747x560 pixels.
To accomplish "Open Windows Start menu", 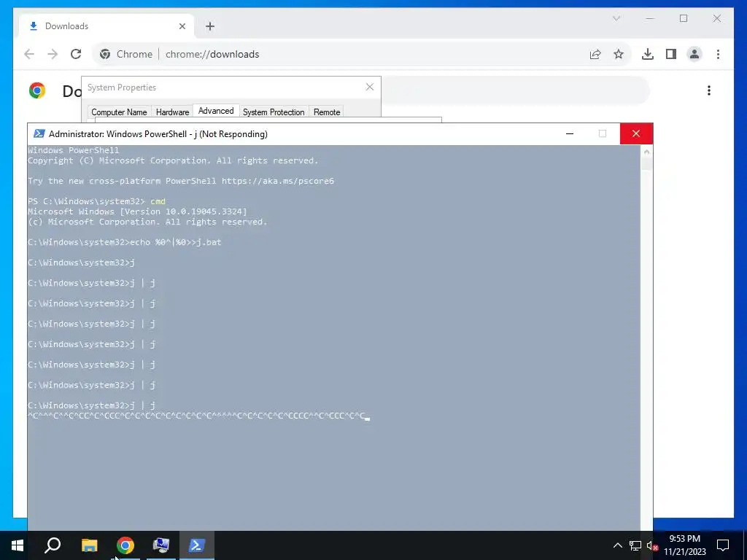I will click(18, 545).
